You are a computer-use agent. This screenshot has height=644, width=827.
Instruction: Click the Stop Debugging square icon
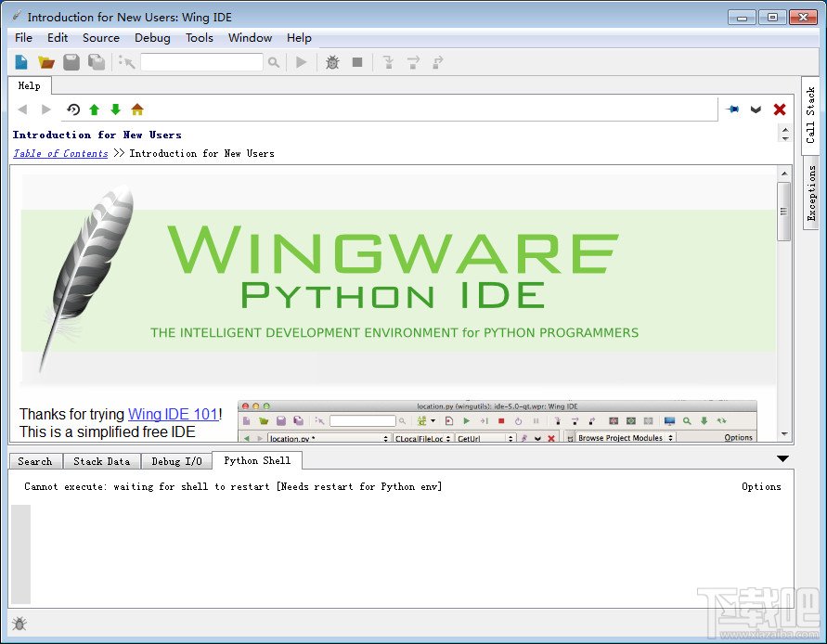[357, 62]
